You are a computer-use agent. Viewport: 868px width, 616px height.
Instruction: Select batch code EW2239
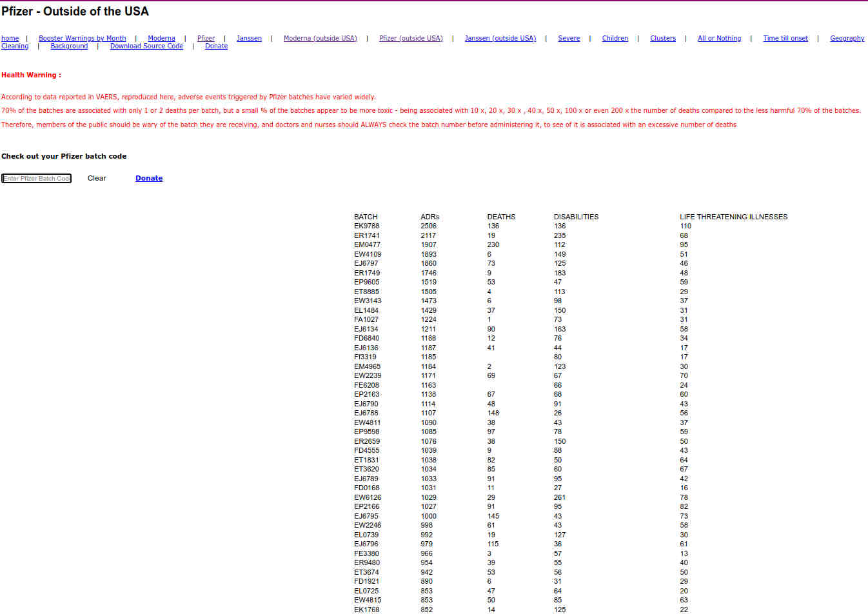click(x=368, y=376)
